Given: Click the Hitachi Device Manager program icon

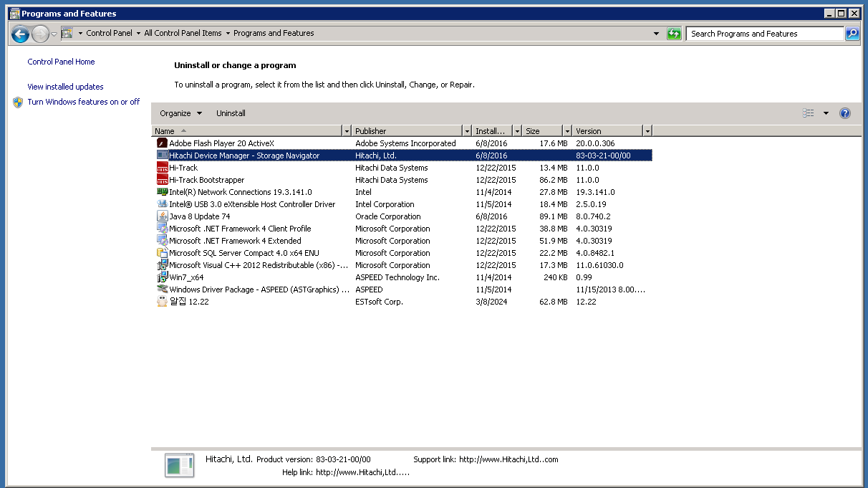Looking at the screenshot, I should click(162, 156).
